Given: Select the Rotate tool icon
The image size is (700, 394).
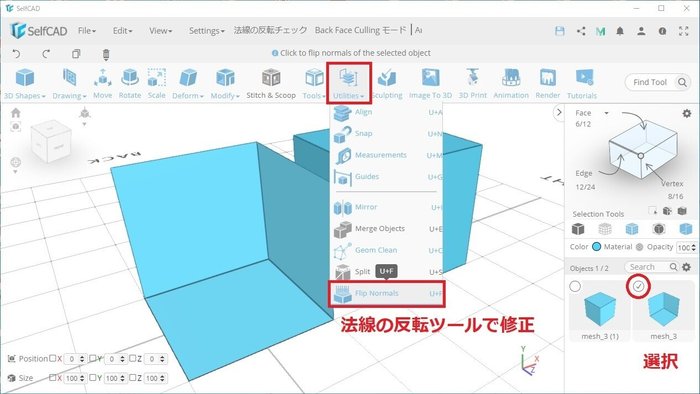Looking at the screenshot, I should (130, 83).
